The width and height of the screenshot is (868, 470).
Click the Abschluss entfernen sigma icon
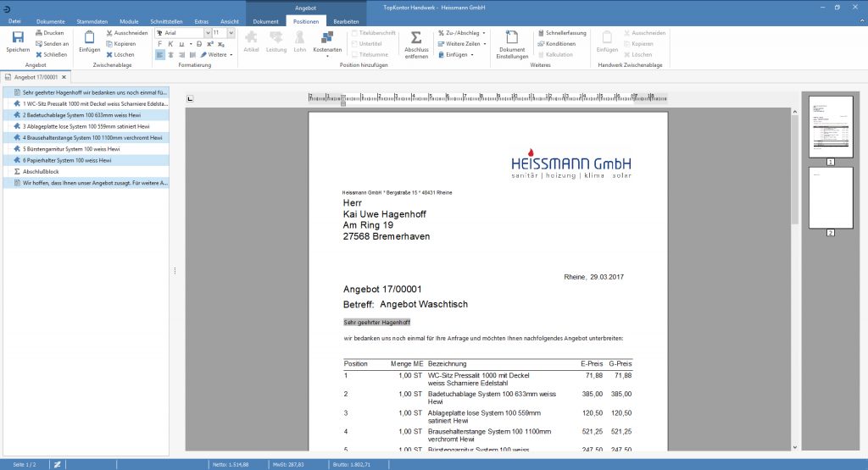pos(416,38)
